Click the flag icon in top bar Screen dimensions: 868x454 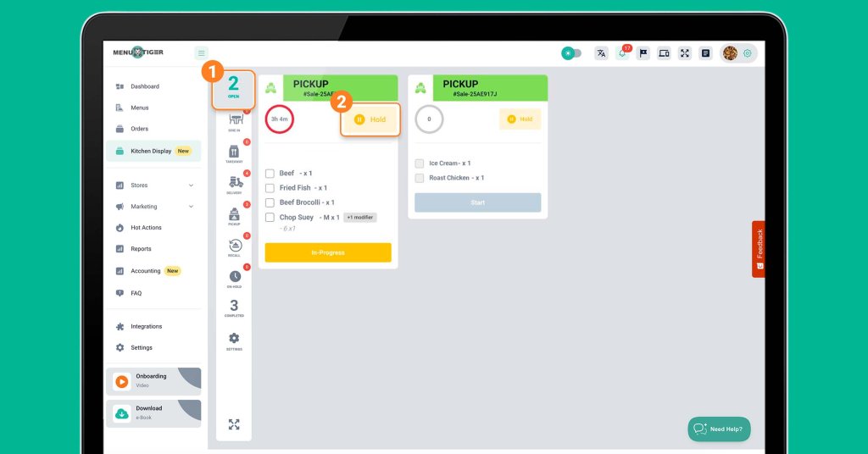643,53
